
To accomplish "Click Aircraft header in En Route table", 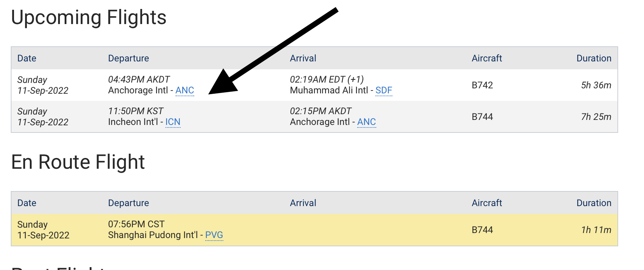I will [x=486, y=203].
